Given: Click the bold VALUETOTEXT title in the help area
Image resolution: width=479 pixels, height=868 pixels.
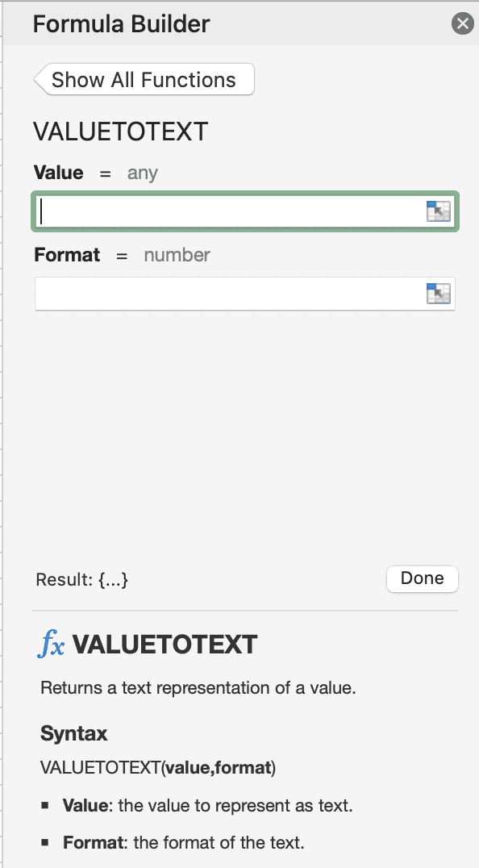Looking at the screenshot, I should (x=164, y=644).
